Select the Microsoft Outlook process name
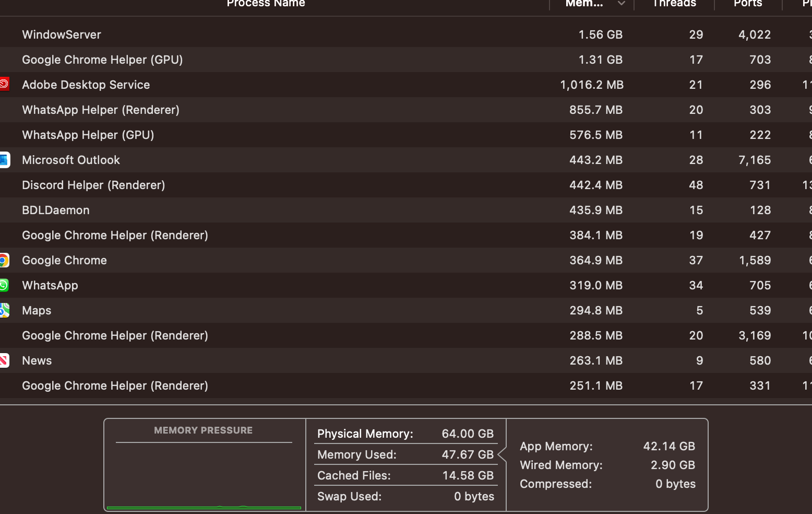Viewport: 812px width, 514px height. (71, 160)
